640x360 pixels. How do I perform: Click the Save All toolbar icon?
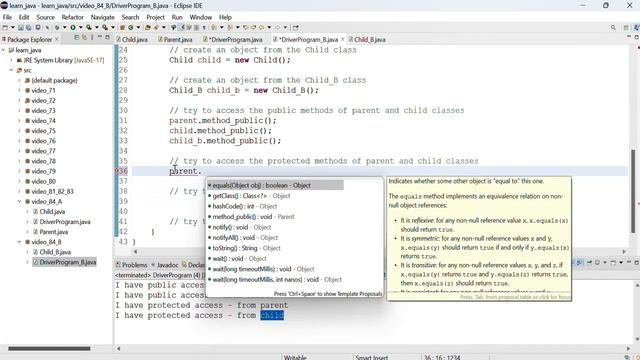(x=28, y=27)
